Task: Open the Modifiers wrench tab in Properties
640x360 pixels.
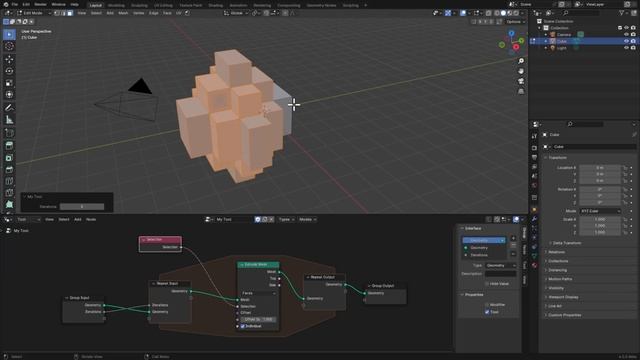Action: click(534, 219)
